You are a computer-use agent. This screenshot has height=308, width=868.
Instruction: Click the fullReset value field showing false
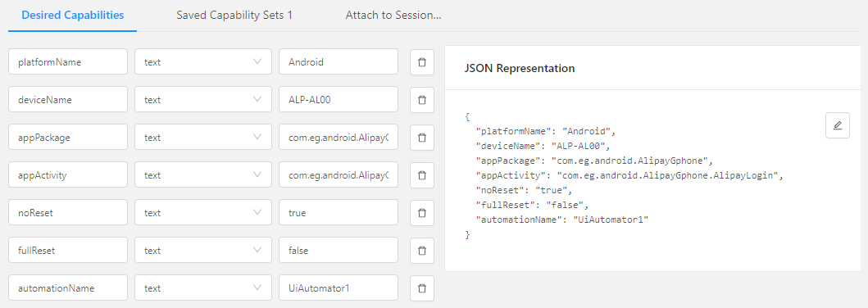click(339, 250)
